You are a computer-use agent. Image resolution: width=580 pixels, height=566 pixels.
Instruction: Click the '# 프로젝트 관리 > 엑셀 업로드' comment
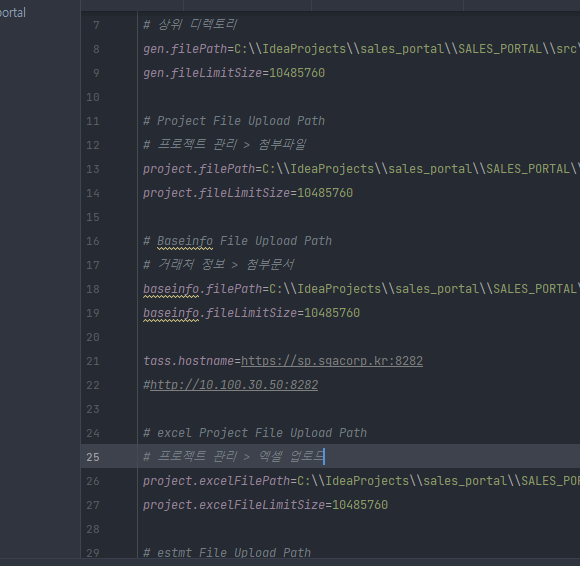click(233, 457)
